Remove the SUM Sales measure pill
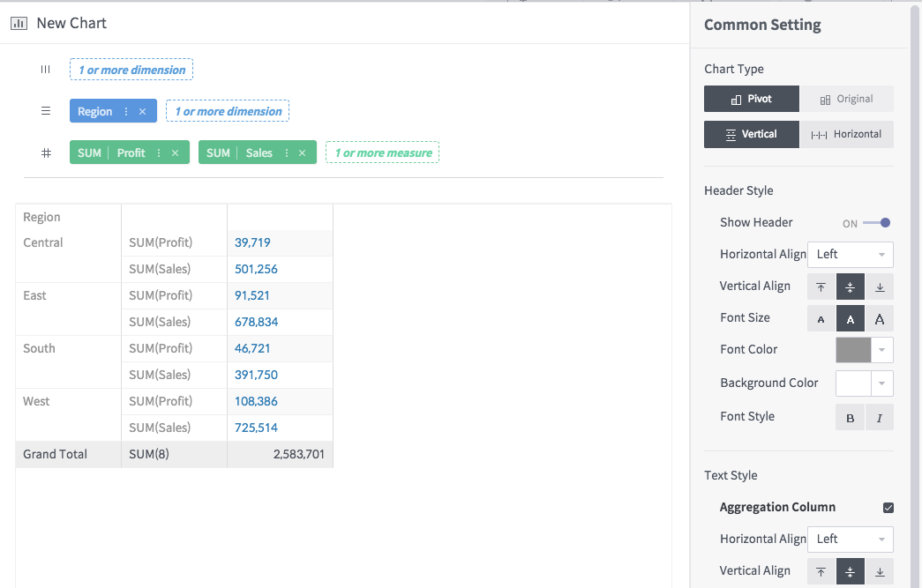This screenshot has height=588, width=922. click(x=303, y=153)
